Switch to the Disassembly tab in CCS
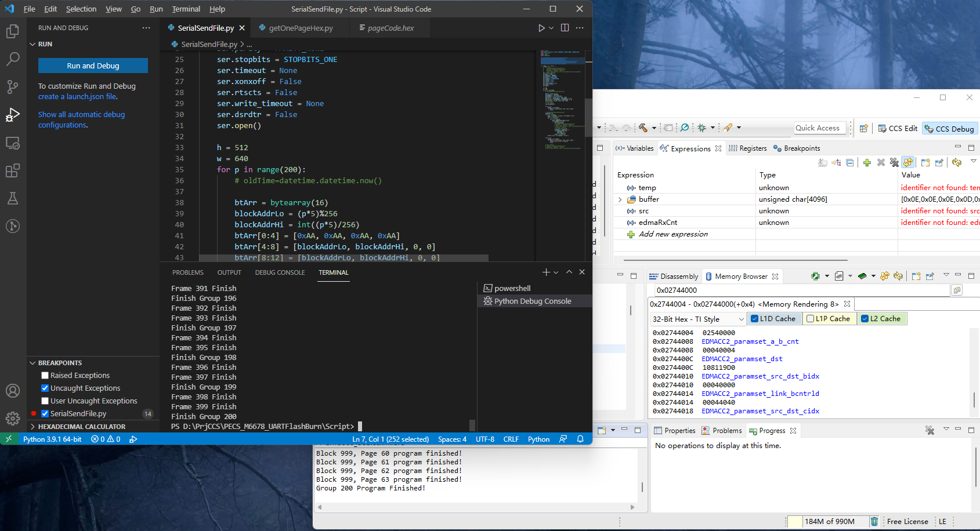 point(674,277)
